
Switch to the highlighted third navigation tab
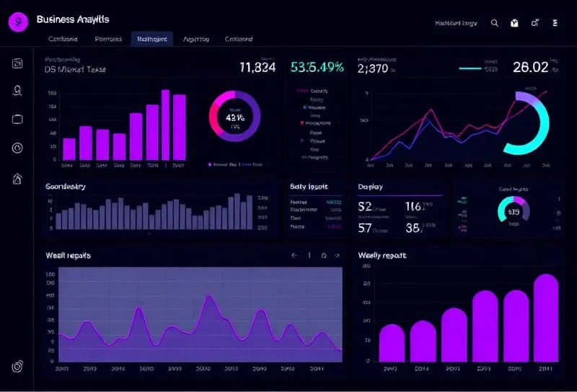(x=151, y=40)
